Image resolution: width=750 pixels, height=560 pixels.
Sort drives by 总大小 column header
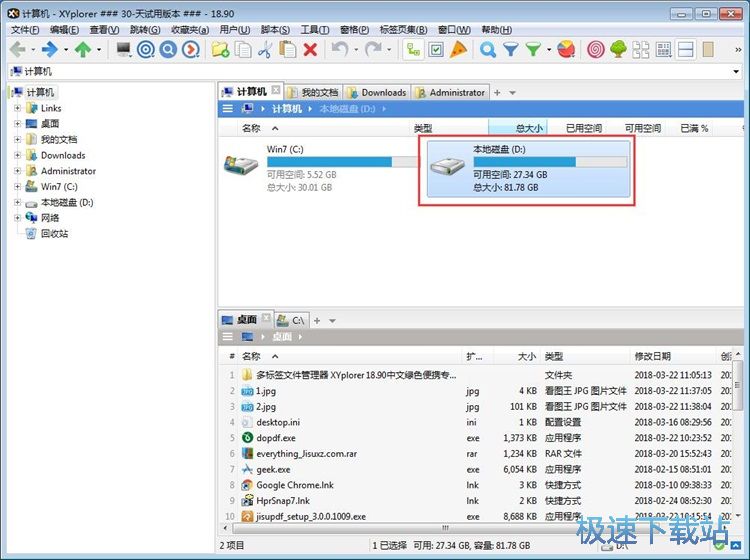[518, 128]
